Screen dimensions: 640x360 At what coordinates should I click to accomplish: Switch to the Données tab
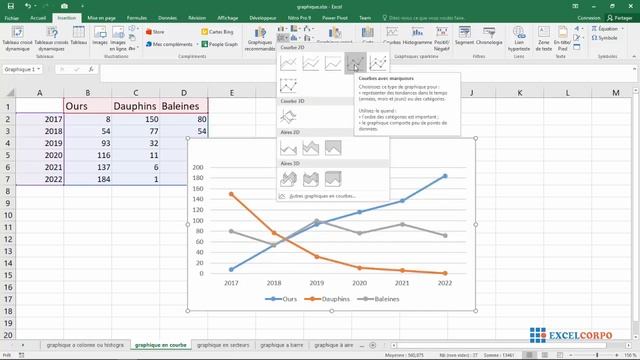(167, 18)
